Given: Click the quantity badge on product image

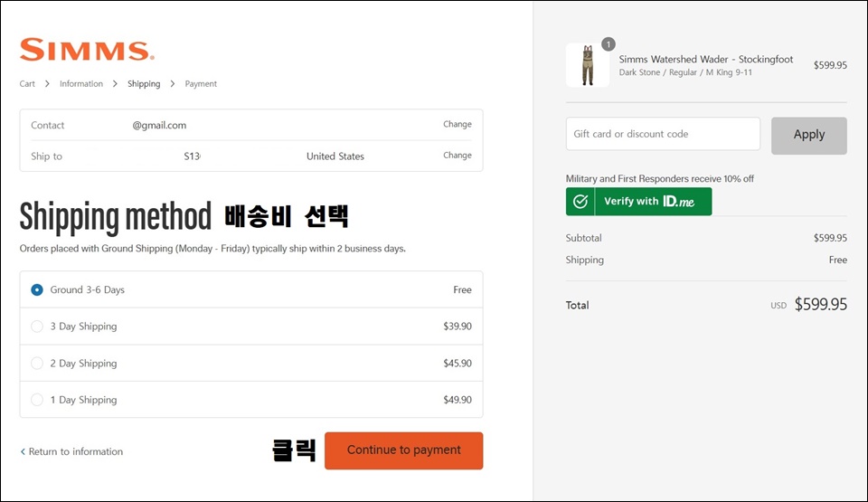Looking at the screenshot, I should pos(609,44).
